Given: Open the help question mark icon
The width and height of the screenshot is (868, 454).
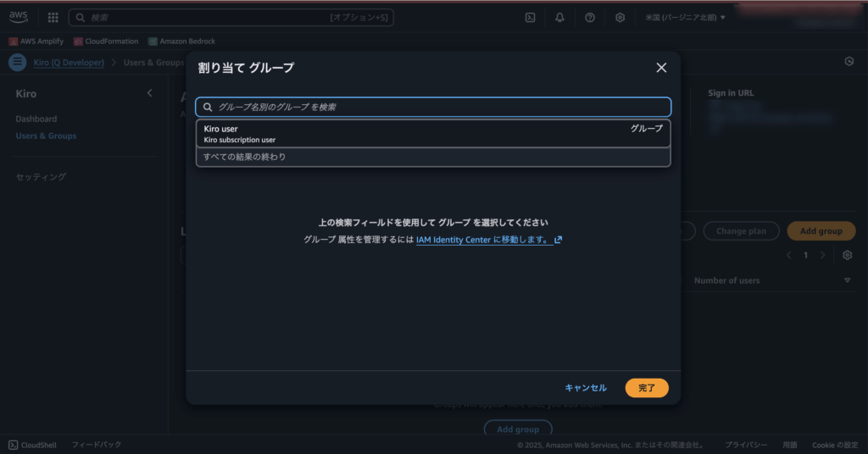Looking at the screenshot, I should (x=590, y=17).
